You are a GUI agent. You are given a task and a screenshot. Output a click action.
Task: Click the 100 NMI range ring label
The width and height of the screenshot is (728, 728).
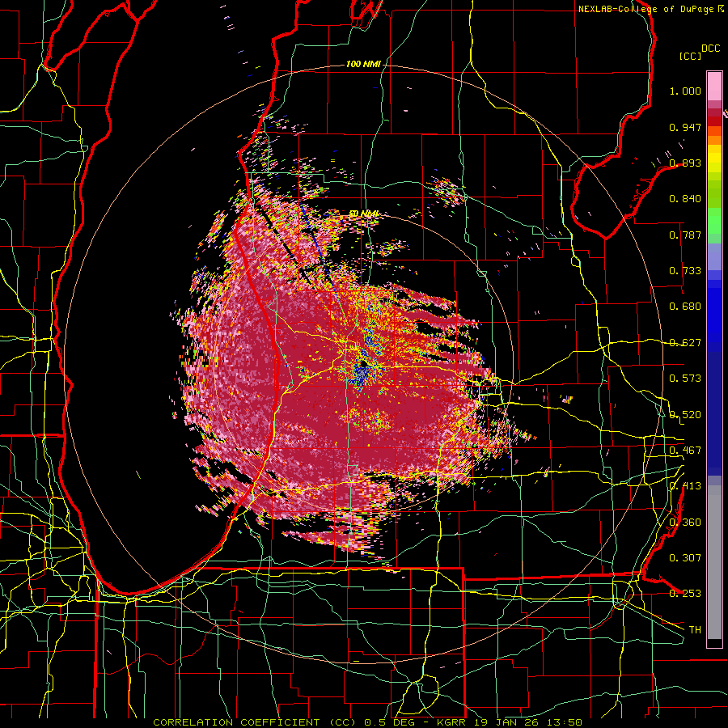point(363,64)
